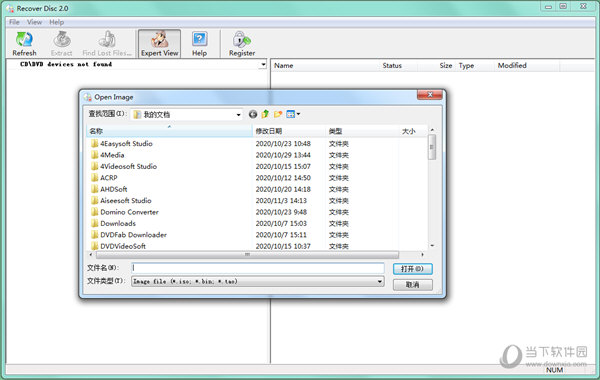This screenshot has width=600, height=380.
Task: Click the Find Lost Files toolbar icon
Action: (107, 39)
